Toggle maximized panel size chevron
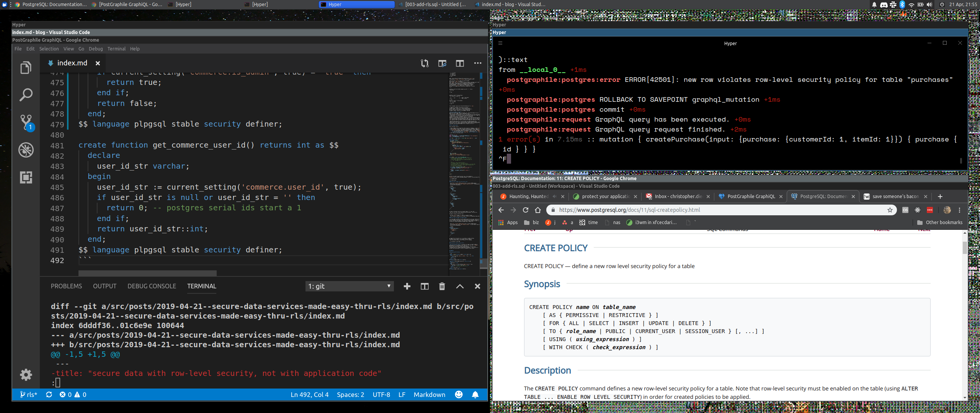Viewport: 980px width, 413px height. point(460,286)
